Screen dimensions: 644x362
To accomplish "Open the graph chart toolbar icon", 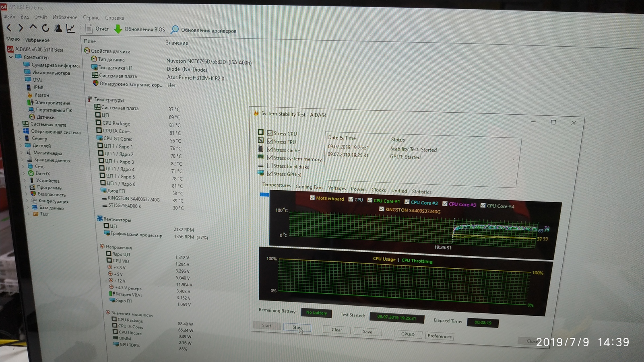I will point(70,28).
